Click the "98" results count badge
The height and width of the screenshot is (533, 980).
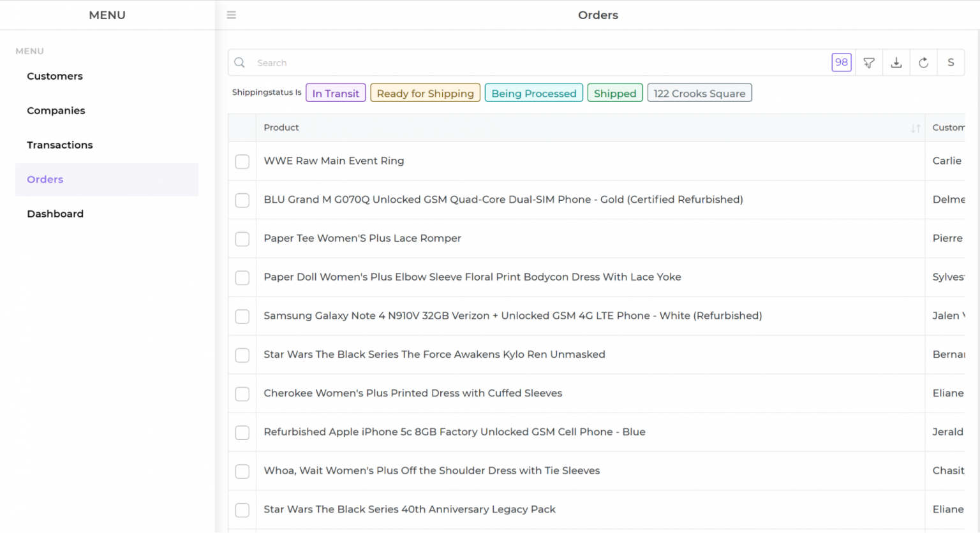click(x=842, y=62)
